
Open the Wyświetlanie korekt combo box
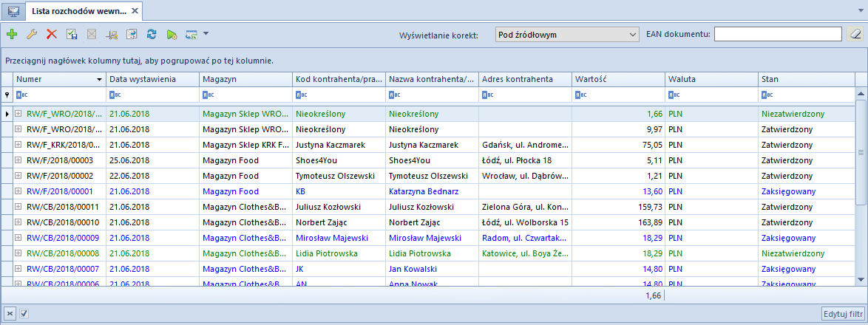click(568, 35)
